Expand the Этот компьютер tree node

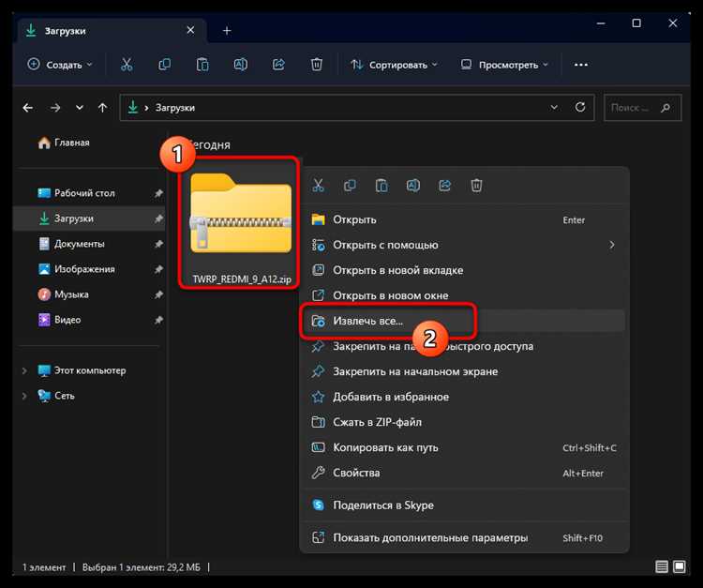[x=24, y=370]
